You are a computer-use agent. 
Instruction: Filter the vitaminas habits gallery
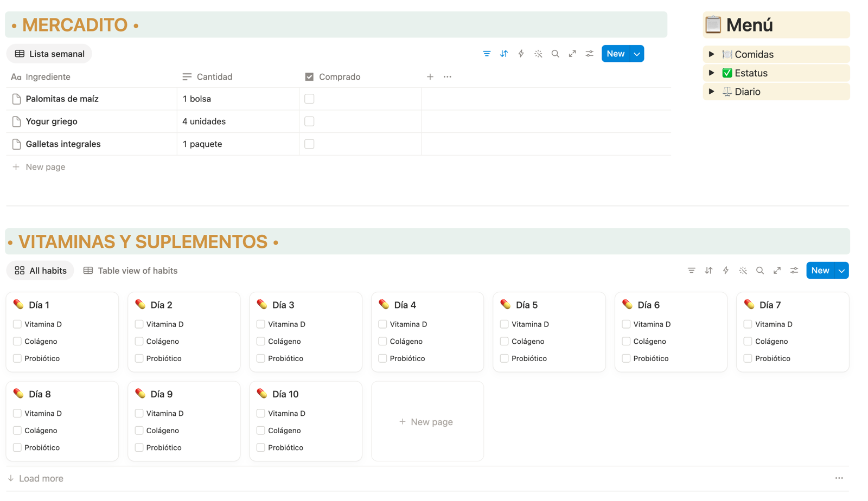[x=692, y=271]
